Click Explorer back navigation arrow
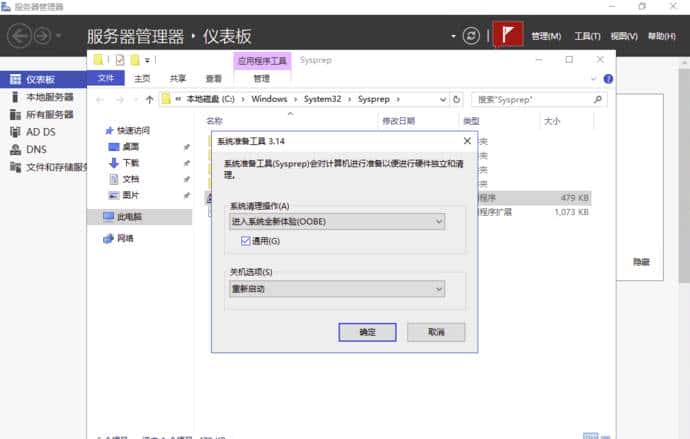 coord(100,100)
